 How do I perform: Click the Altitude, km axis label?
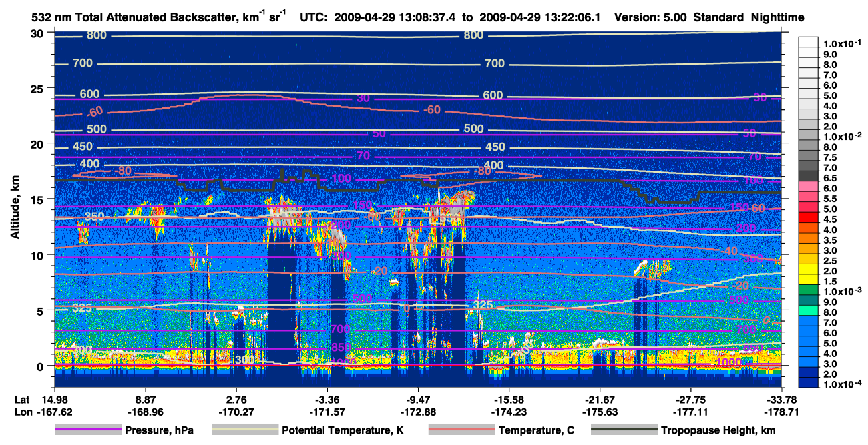click(x=15, y=209)
